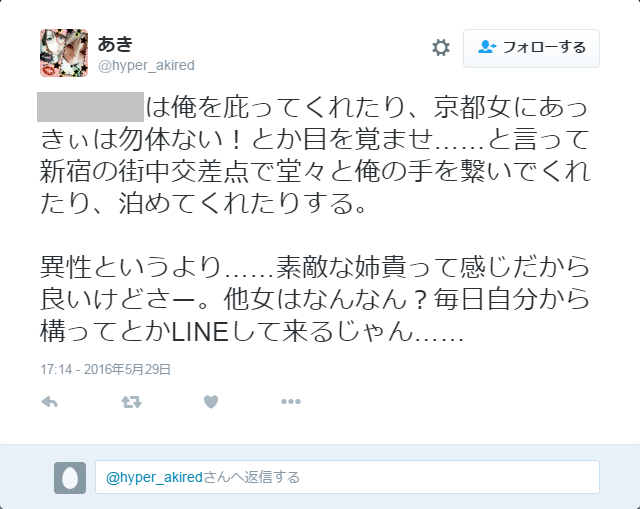The image size is (640, 509).
Task: Click the tweet line starting with 異性というより
Action: 315,268
